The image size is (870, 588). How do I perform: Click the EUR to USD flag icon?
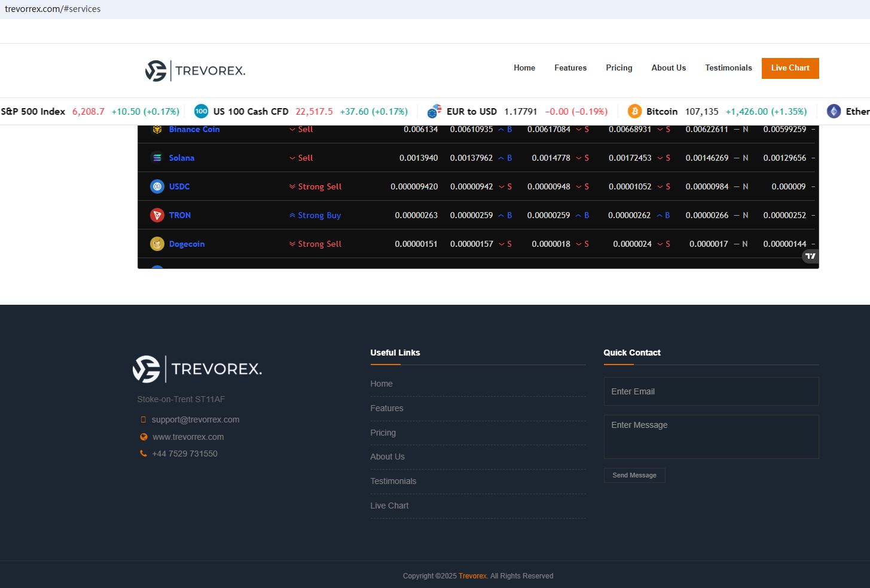[x=435, y=111]
